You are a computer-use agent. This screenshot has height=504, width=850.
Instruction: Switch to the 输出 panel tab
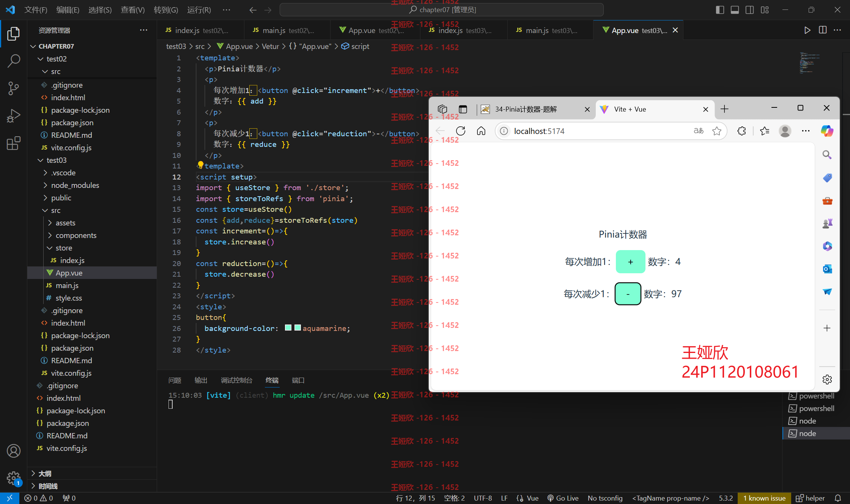tap(201, 380)
